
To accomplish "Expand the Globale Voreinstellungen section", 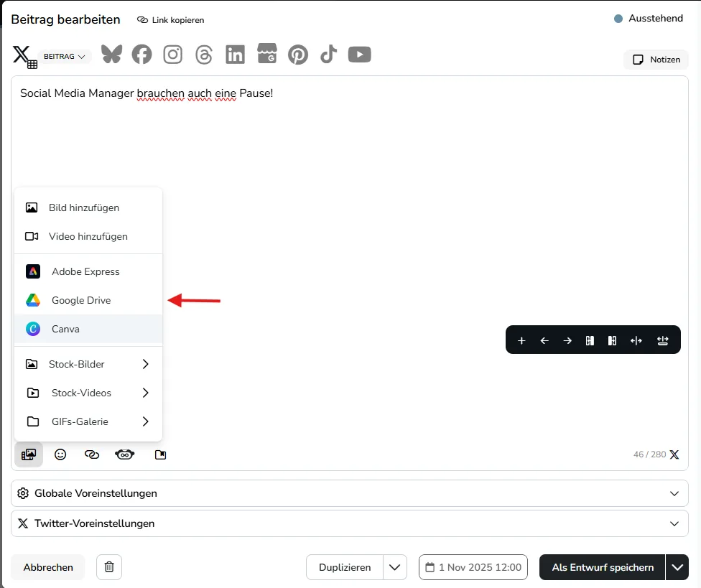I will [350, 493].
